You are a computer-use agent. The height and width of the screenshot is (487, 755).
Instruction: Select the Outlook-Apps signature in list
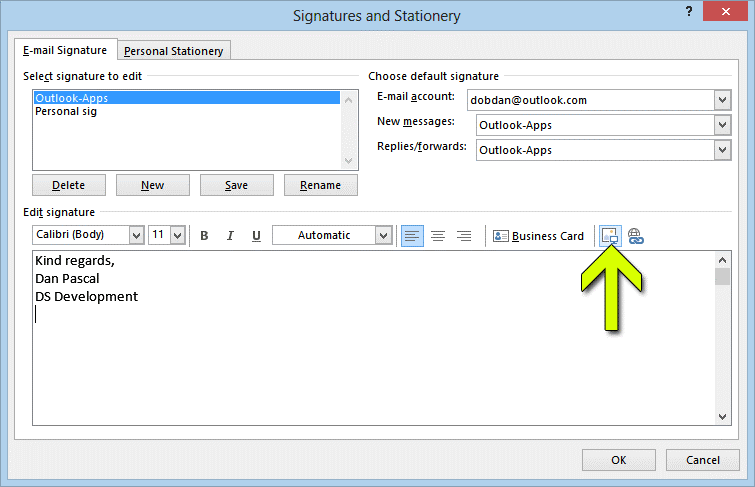pos(187,98)
